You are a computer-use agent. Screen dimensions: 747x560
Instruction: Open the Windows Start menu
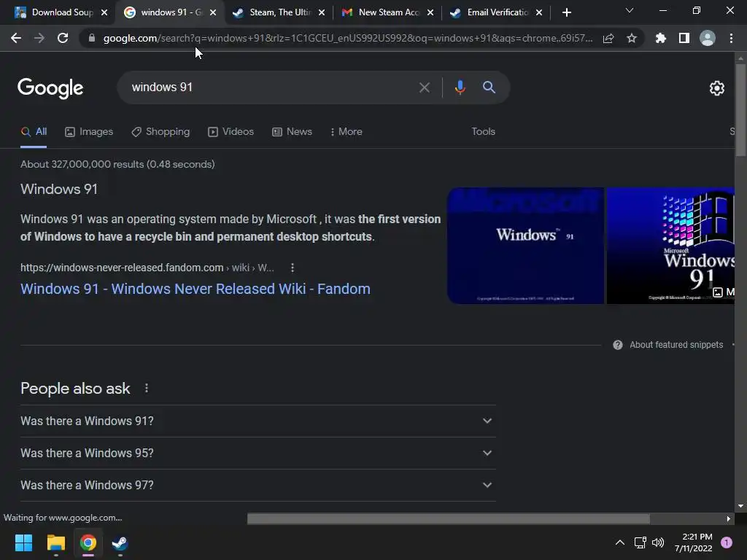(x=23, y=542)
